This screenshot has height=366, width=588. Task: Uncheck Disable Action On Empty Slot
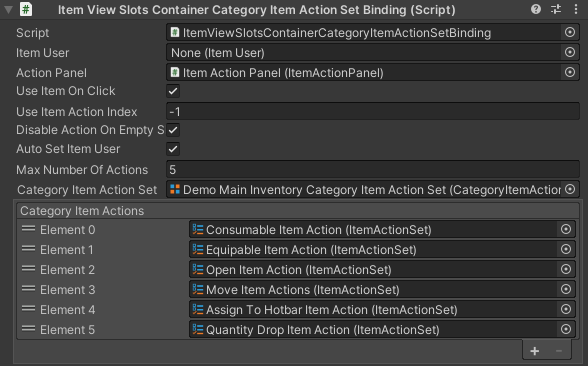coord(173,130)
